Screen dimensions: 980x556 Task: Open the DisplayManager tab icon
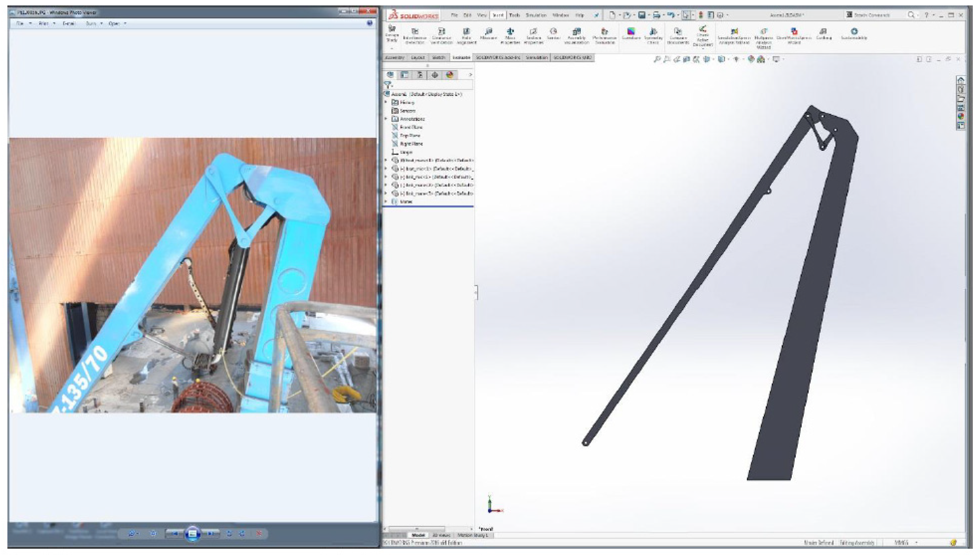click(x=450, y=75)
